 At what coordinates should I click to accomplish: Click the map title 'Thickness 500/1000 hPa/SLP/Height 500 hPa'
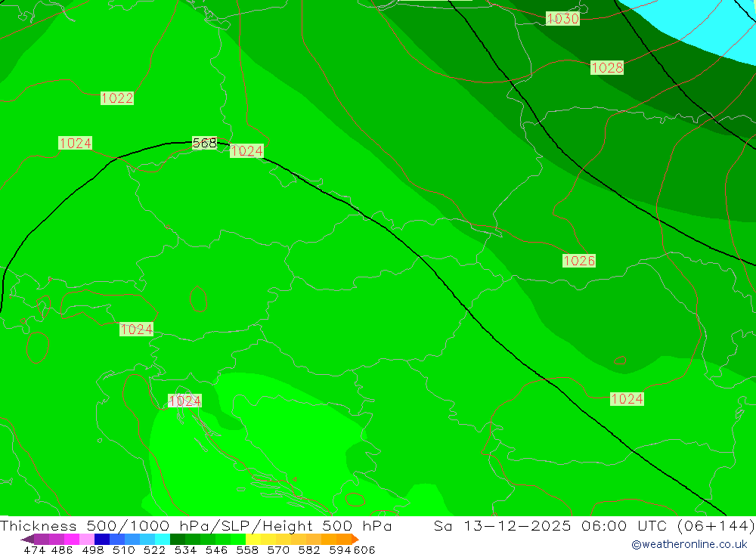196,525
